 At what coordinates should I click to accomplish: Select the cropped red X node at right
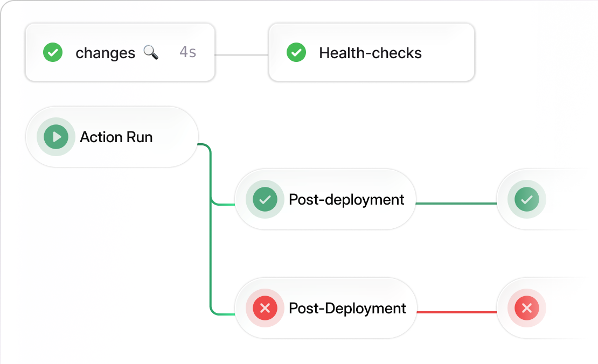click(527, 308)
